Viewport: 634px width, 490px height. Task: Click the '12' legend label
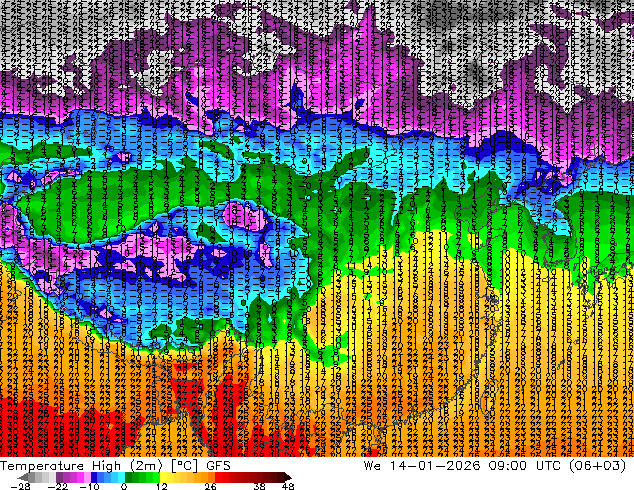pos(162,486)
